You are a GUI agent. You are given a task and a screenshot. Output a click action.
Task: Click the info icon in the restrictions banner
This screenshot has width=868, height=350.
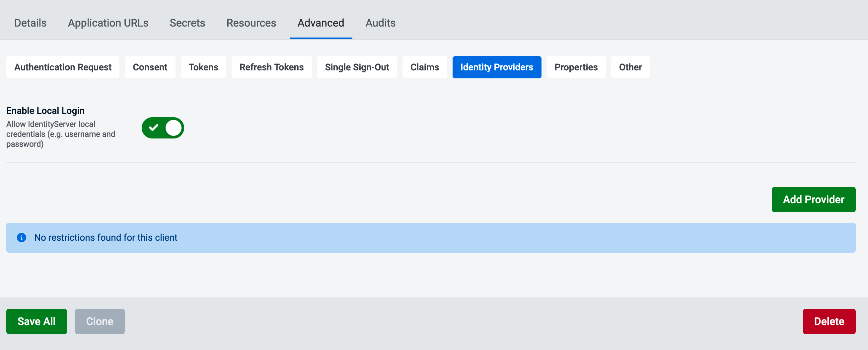click(x=22, y=238)
